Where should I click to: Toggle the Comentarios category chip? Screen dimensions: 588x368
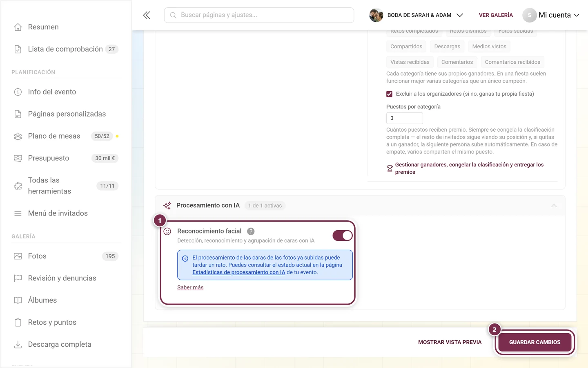point(457,62)
